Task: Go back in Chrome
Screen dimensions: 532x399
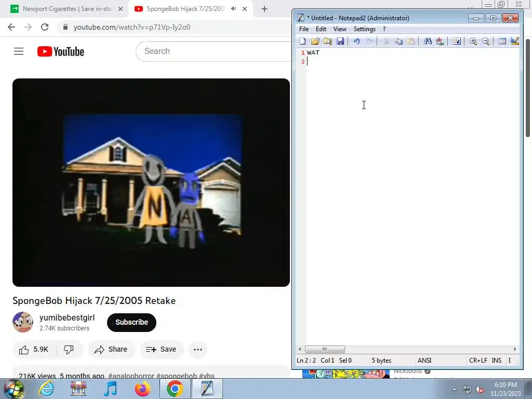Action: 11,27
